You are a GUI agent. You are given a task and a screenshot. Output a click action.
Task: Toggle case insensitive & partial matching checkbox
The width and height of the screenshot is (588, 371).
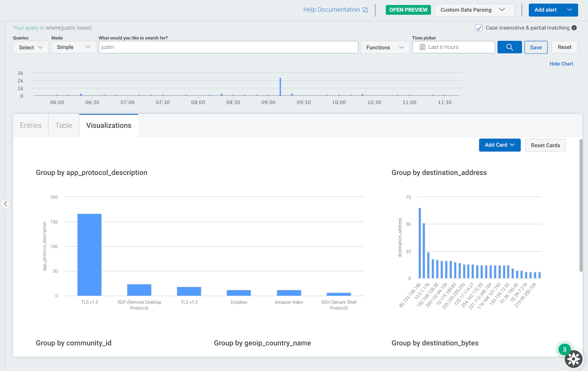(479, 28)
